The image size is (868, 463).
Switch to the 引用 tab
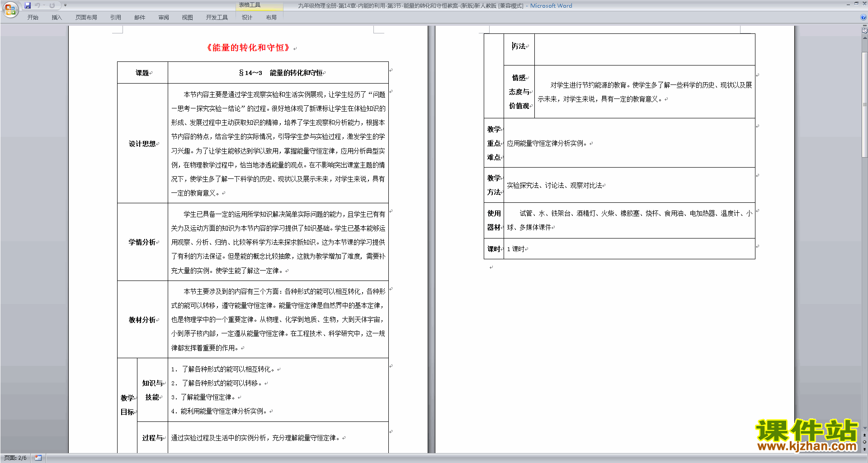click(x=115, y=18)
